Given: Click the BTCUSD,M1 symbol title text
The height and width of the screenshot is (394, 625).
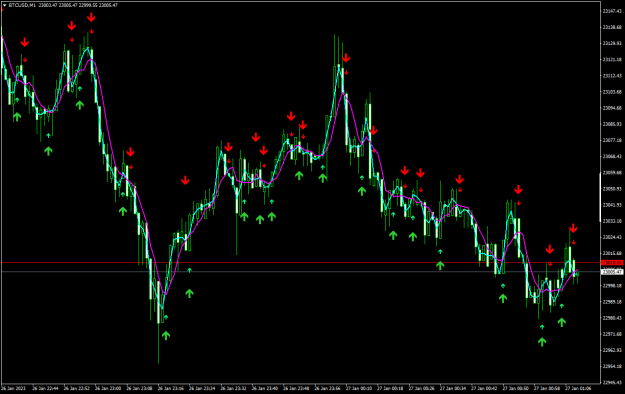Looking at the screenshot, I should point(22,6).
